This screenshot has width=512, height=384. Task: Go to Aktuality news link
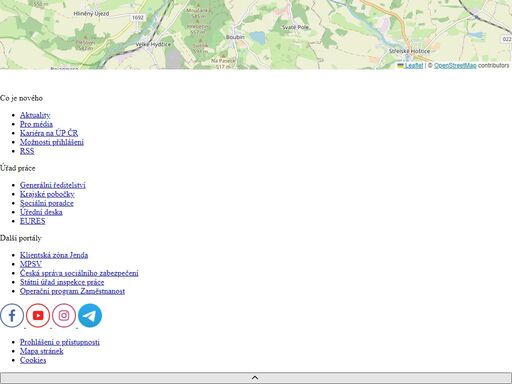[35, 115]
